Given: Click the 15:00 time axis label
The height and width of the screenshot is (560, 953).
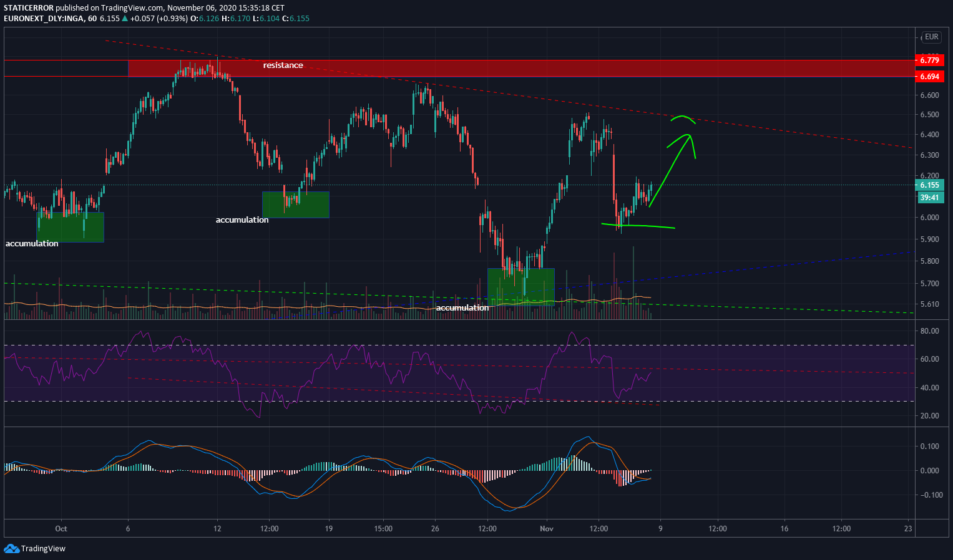Looking at the screenshot, I should click(383, 529).
